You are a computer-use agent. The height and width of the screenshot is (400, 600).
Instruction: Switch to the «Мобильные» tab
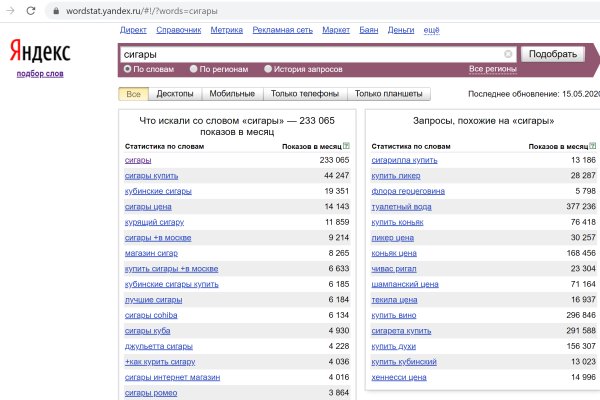point(232,94)
